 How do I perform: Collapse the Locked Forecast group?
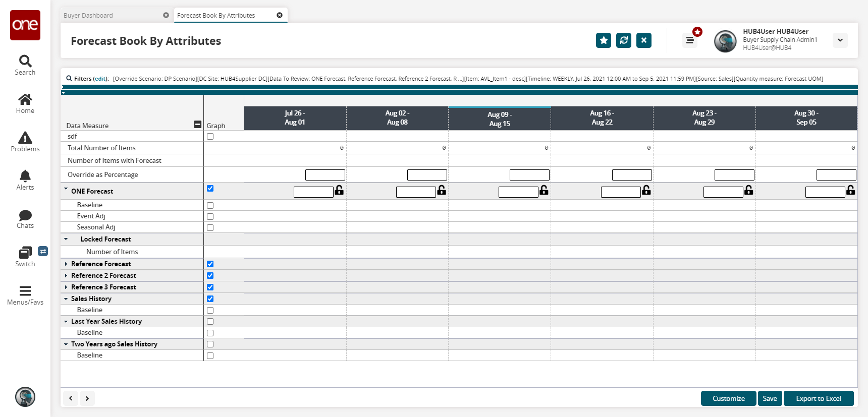pos(66,239)
